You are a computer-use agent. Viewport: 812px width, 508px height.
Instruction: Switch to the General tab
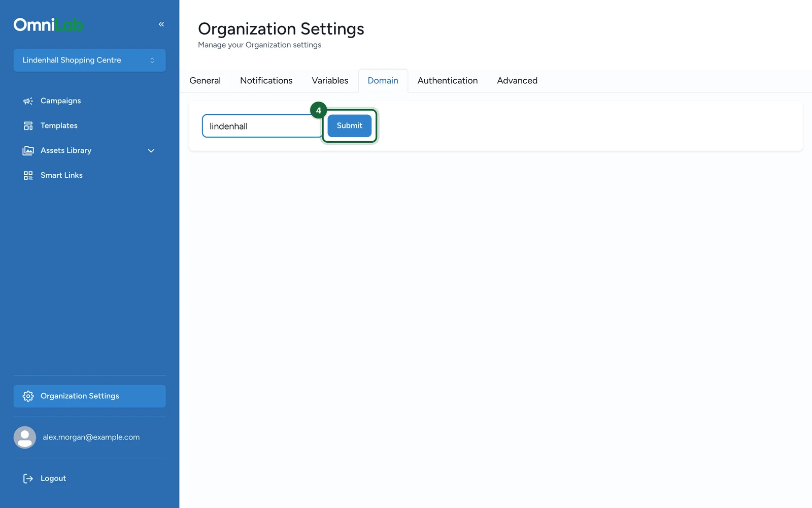pos(205,81)
